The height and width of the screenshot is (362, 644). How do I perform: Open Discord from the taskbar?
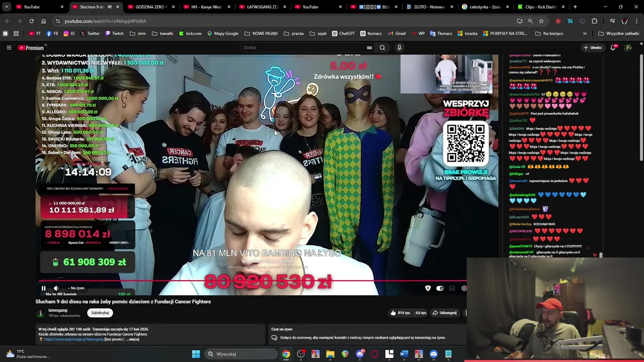(360, 354)
